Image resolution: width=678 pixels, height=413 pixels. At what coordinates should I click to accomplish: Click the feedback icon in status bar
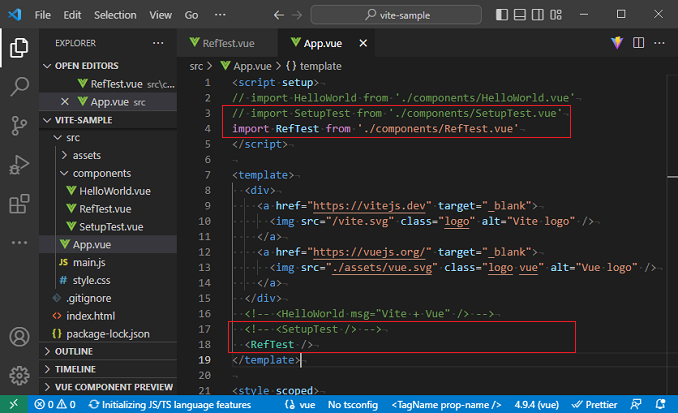coord(636,404)
